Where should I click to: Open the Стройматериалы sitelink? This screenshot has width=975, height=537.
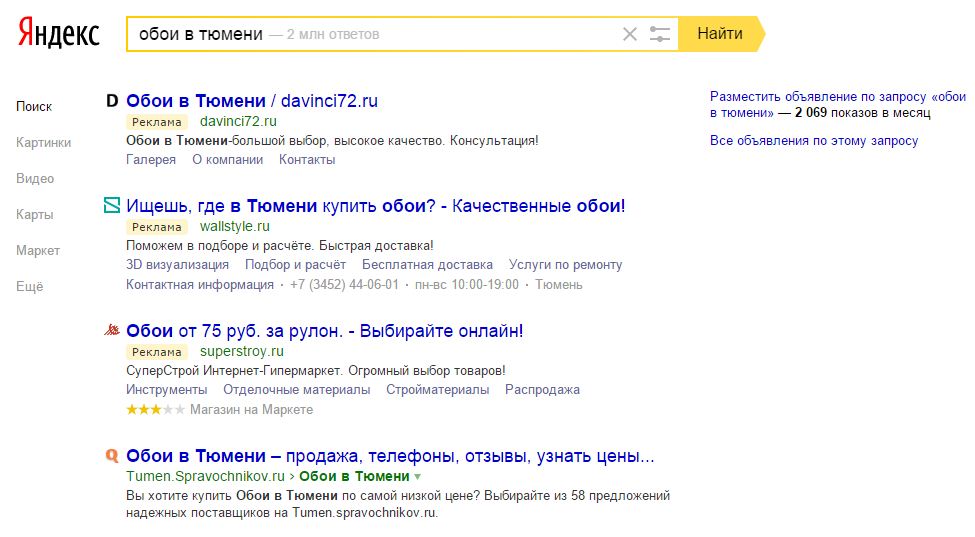[438, 390]
